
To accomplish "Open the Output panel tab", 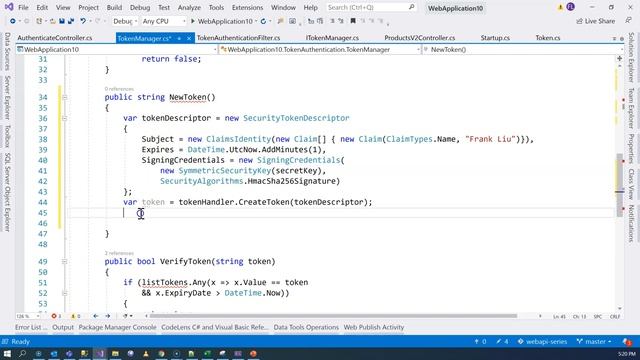I will tap(63, 327).
